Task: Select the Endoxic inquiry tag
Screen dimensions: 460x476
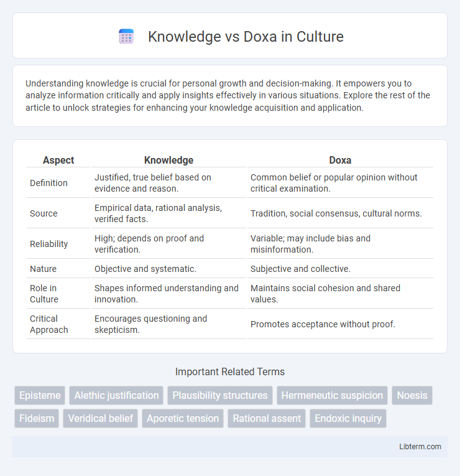Action: click(x=348, y=418)
